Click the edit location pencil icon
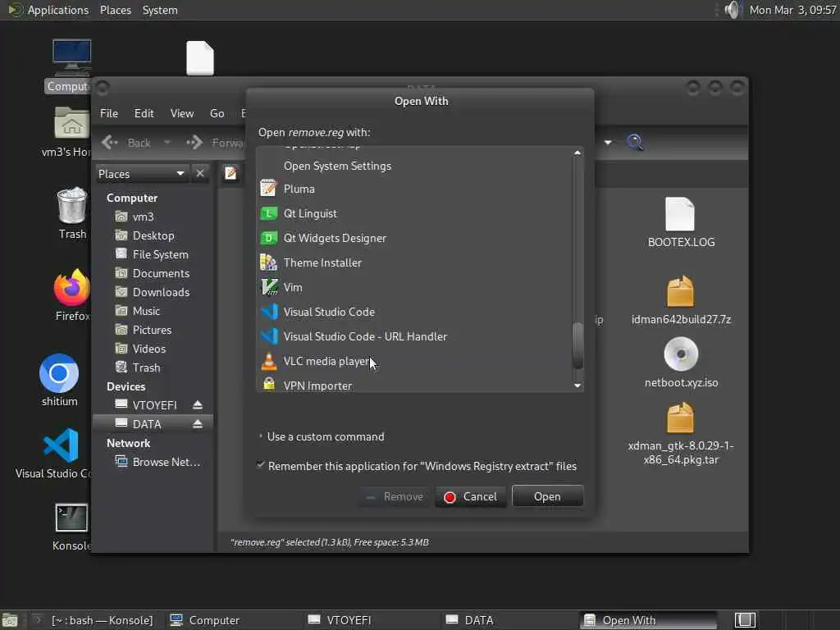This screenshot has width=840, height=630. (x=231, y=173)
